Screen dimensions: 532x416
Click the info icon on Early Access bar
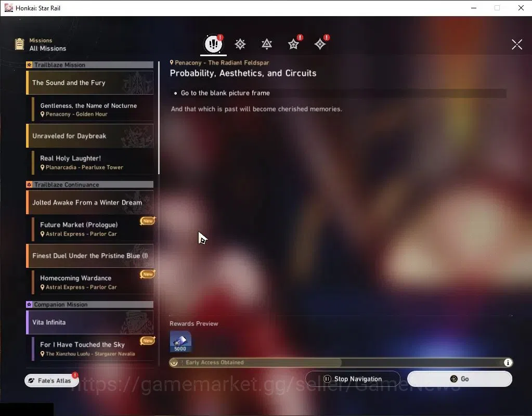(508, 362)
